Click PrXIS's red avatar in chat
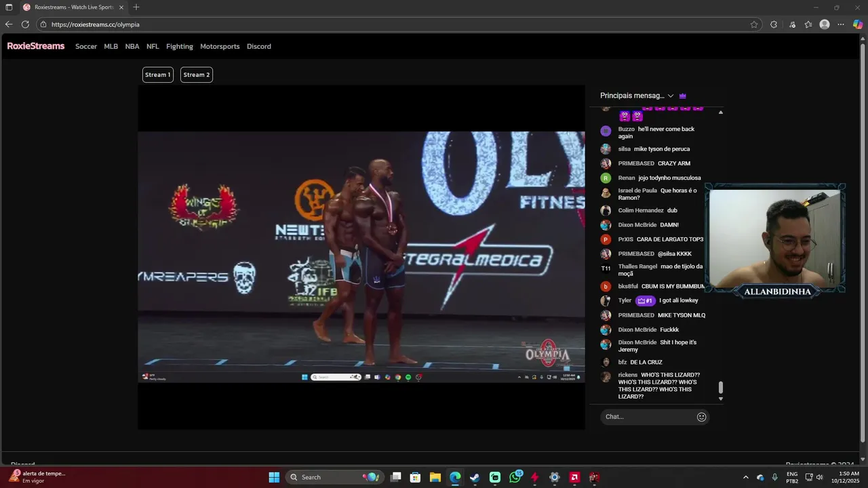This screenshot has width=868, height=488. click(x=606, y=239)
